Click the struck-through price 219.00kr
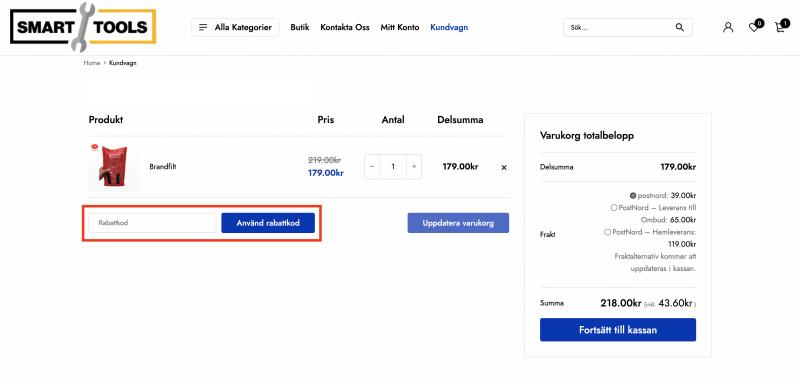This screenshot has width=800, height=385. [324, 160]
